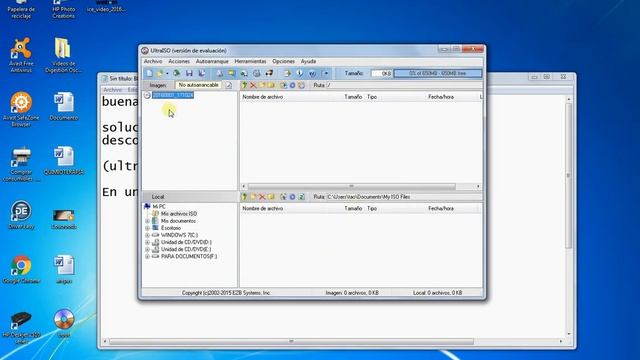640x360 pixels.
Task: Click the HP Photo Creations desktop icon
Action: (x=64, y=9)
